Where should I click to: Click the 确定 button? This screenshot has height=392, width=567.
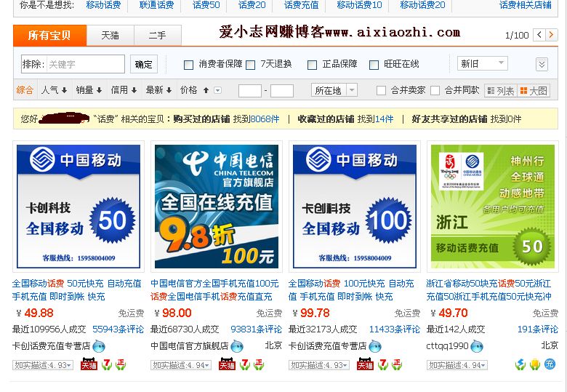143,65
